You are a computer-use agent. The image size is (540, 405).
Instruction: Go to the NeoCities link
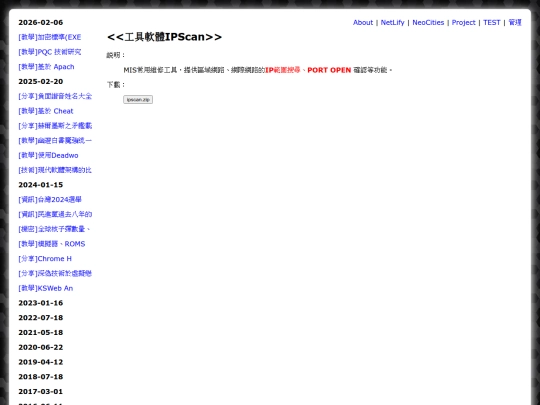point(428,22)
